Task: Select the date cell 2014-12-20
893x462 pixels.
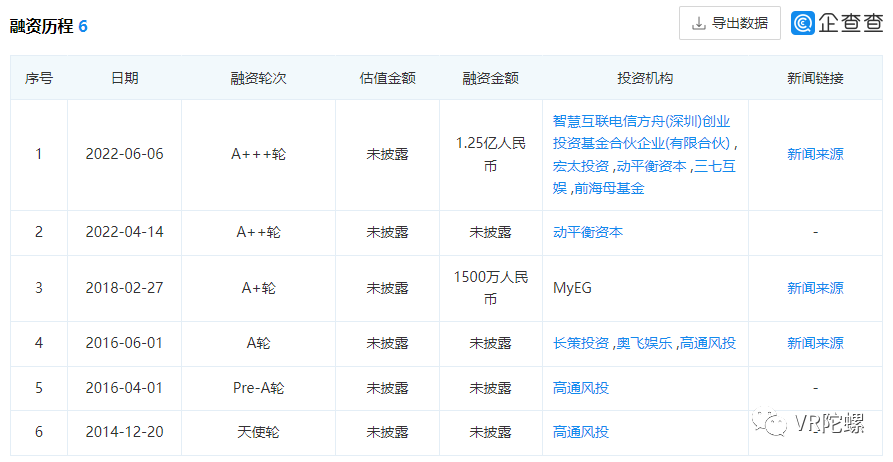Action: click(x=125, y=432)
